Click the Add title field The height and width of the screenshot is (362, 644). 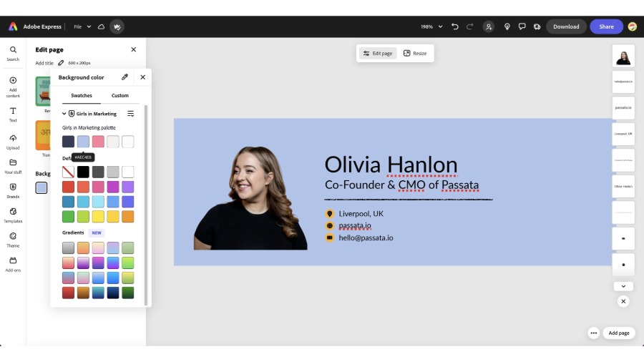pyautogui.click(x=44, y=63)
